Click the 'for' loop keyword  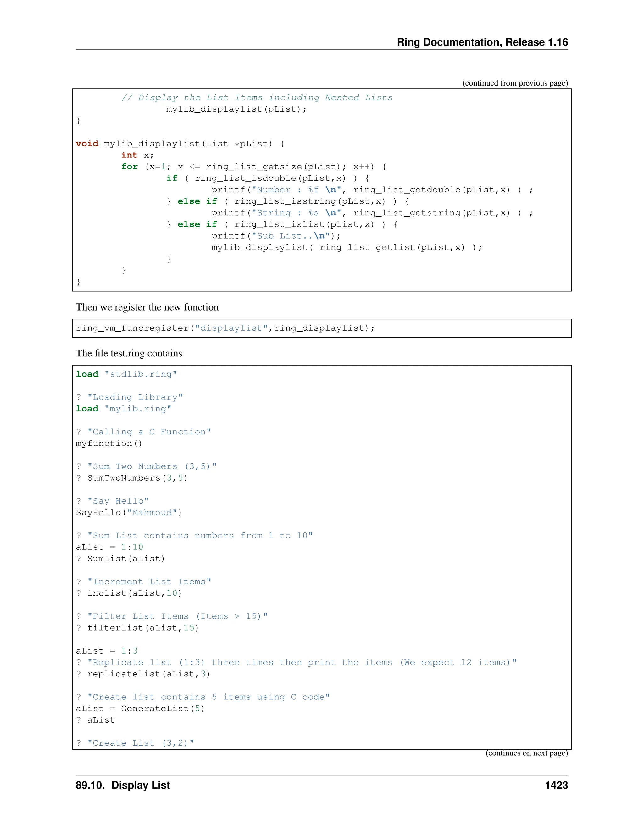(x=129, y=167)
